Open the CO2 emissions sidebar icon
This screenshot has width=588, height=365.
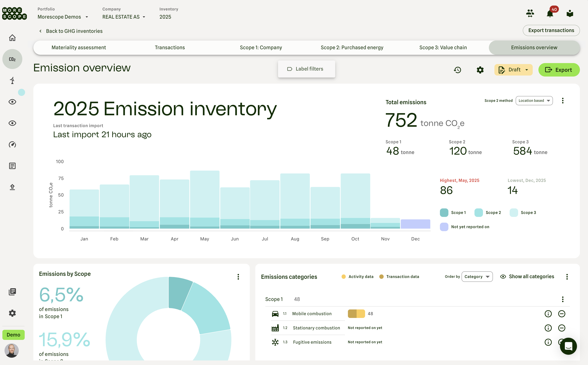coord(12,59)
